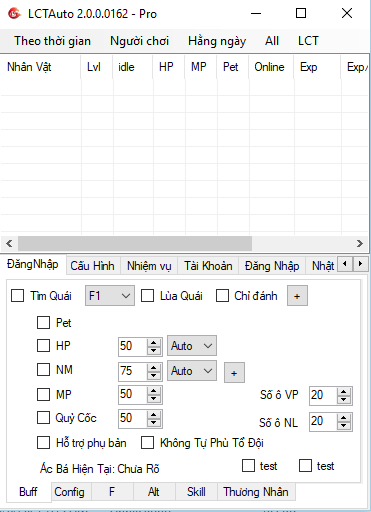Open the F1 key dropdown
The image size is (371, 512).
tap(110, 296)
